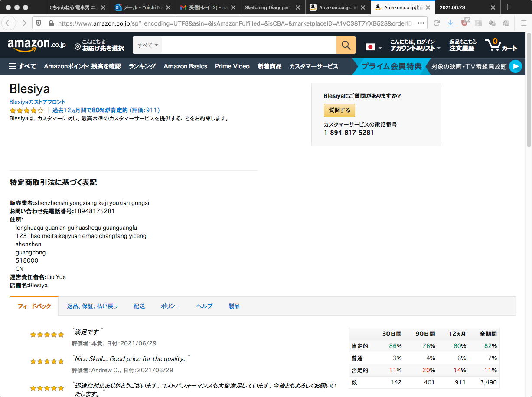532x397 pixels.
Task: Open a new browser tab with plus
Action: coord(508,7)
